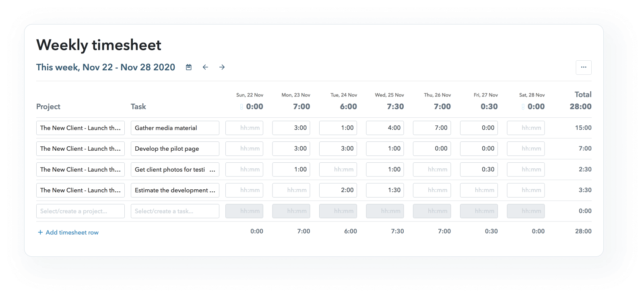This screenshot has width=644, height=297.
Task: Go to the previous week arrow
Action: 205,67
